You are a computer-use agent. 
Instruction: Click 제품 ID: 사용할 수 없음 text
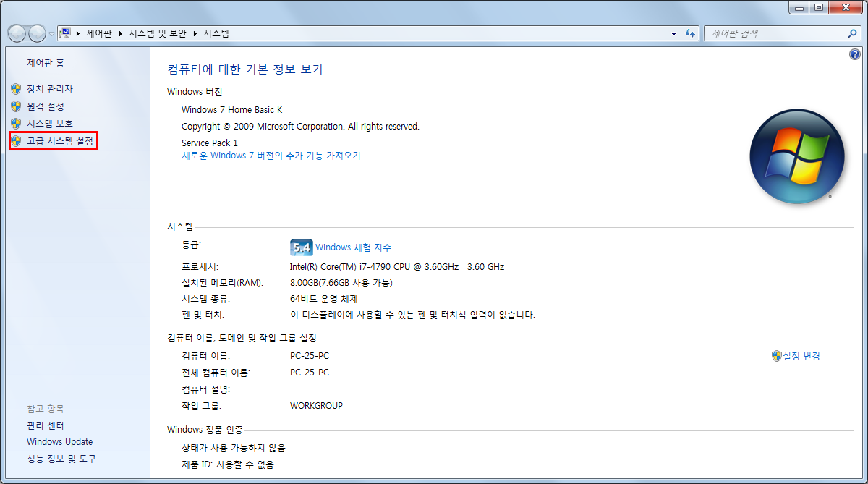click(228, 464)
